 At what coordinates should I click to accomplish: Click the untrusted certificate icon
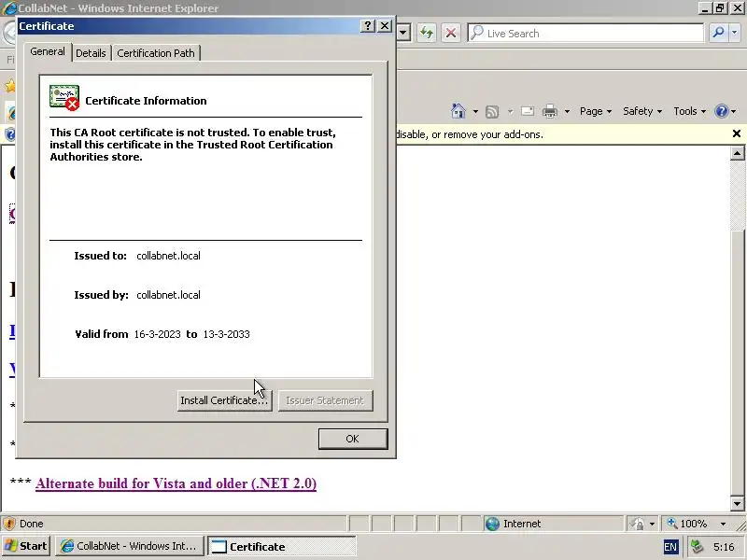point(64,98)
